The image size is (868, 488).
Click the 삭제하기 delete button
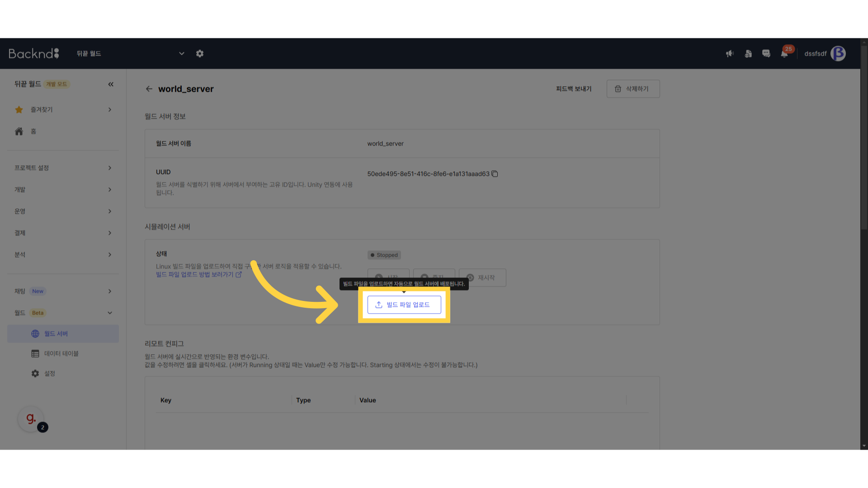(632, 89)
